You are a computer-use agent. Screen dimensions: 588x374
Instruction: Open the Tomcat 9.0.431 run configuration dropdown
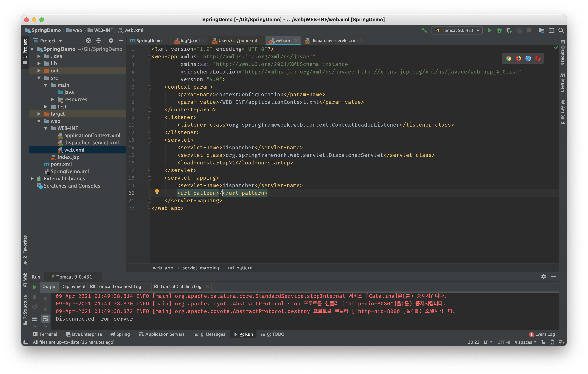(x=457, y=30)
